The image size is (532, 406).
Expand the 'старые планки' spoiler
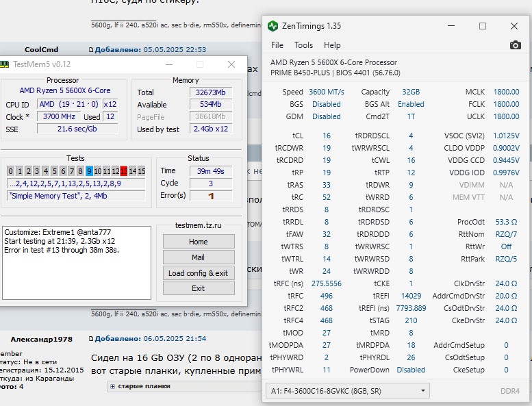click(113, 386)
